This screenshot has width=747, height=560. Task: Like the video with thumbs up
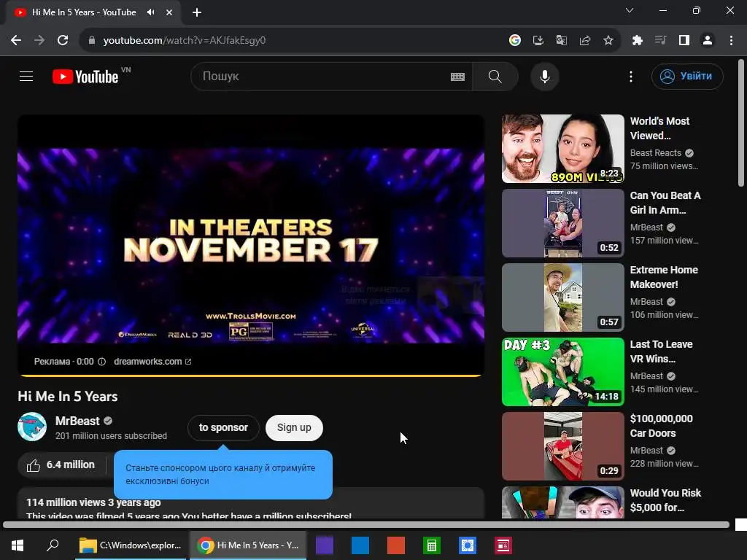pyautogui.click(x=61, y=464)
